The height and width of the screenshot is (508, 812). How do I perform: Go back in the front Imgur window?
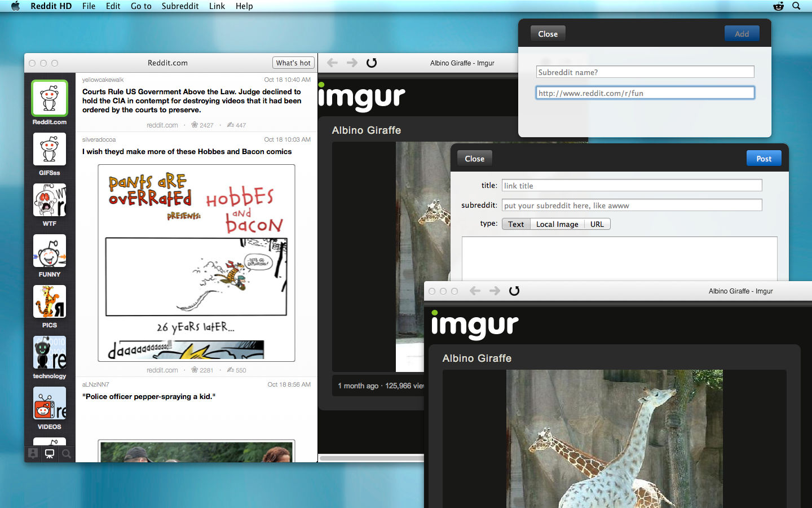click(x=475, y=291)
